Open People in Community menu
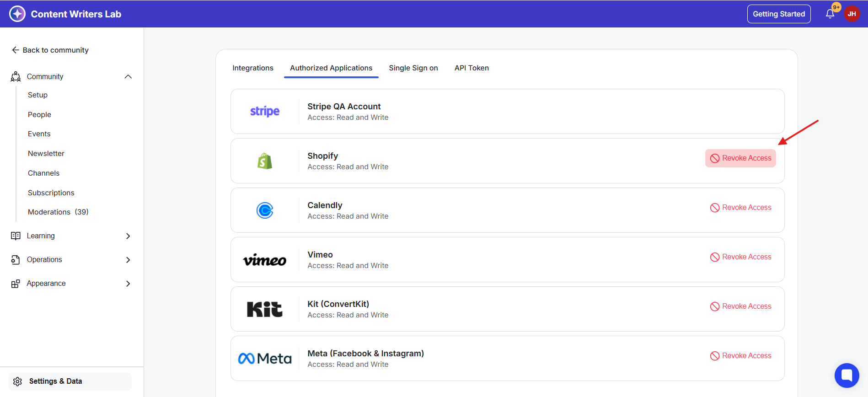The width and height of the screenshot is (868, 397). 39,114
